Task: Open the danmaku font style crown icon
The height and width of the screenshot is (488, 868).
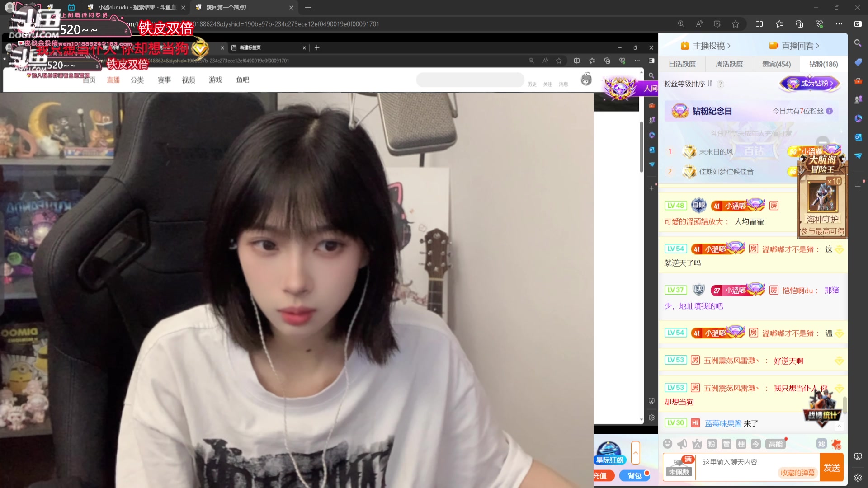Action: point(697,444)
